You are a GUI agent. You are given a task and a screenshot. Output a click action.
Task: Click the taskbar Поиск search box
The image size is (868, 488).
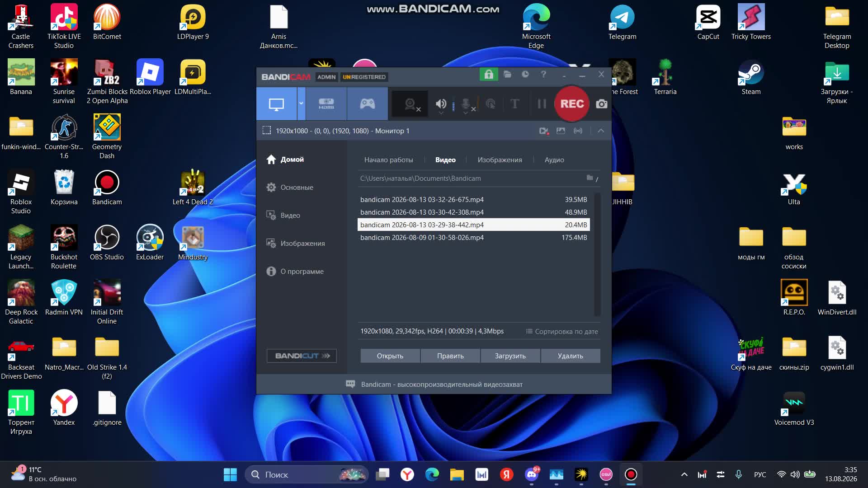coord(306,474)
